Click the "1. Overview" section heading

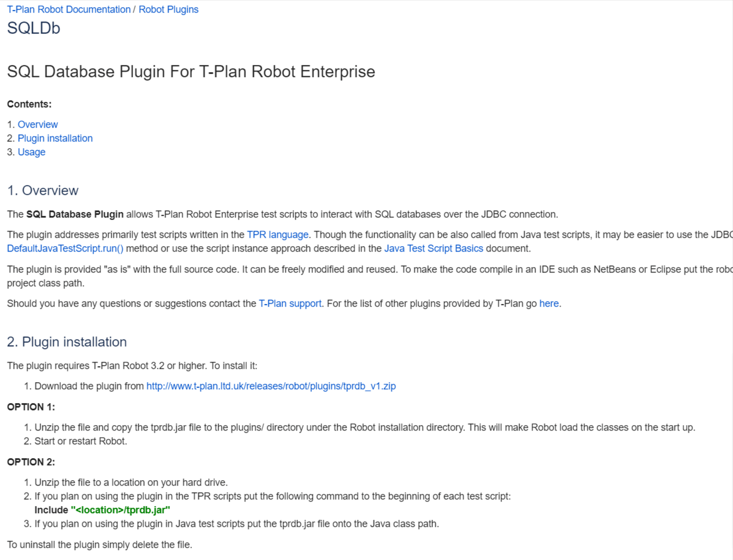[43, 191]
